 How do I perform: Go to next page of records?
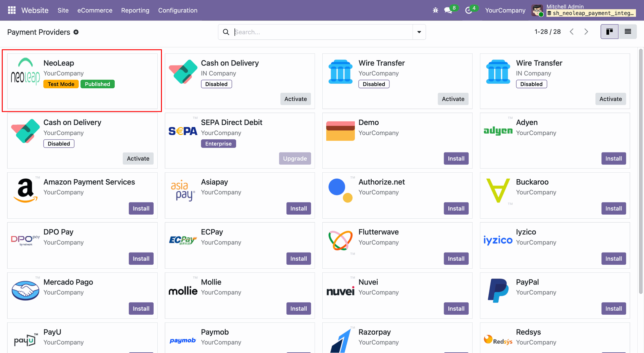pyautogui.click(x=586, y=32)
